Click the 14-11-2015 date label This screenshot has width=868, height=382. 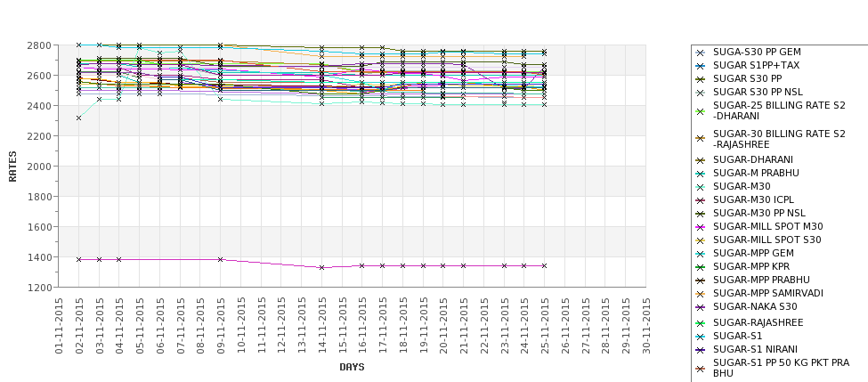[321, 326]
